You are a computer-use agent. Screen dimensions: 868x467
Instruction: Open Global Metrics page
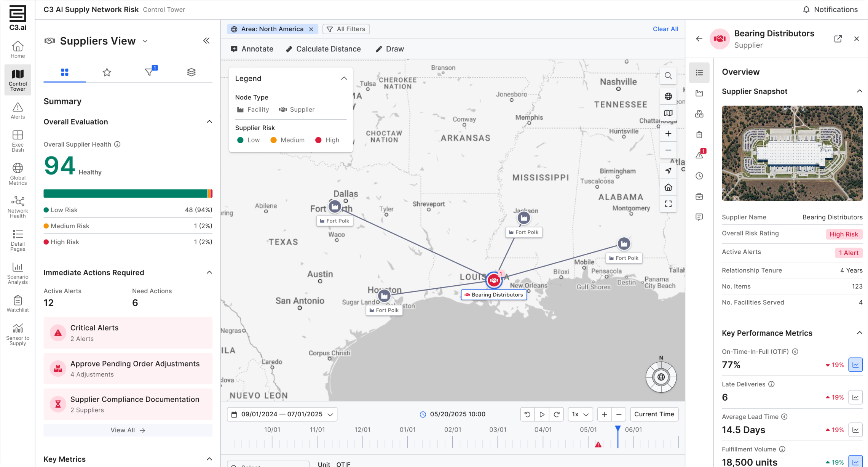18,174
